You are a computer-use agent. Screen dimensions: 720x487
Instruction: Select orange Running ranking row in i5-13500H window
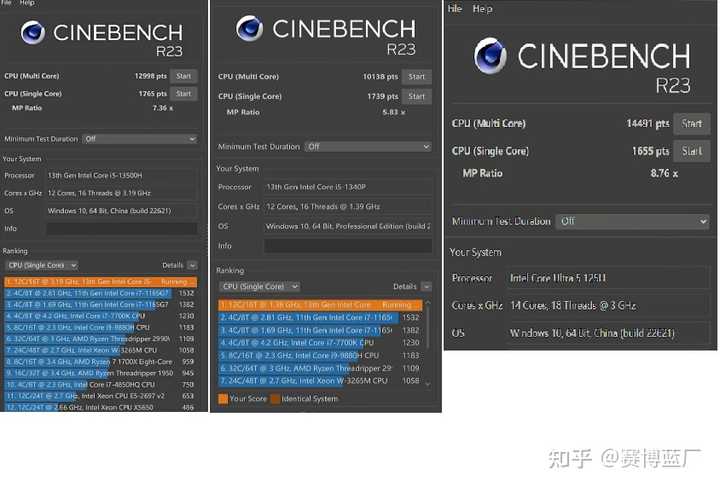coord(101,281)
